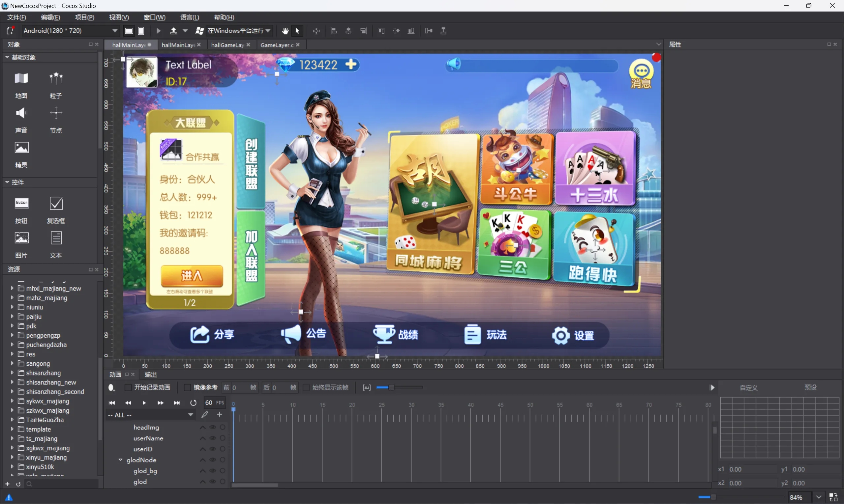
Task: Click the align top toolbar icon
Action: pos(381,31)
